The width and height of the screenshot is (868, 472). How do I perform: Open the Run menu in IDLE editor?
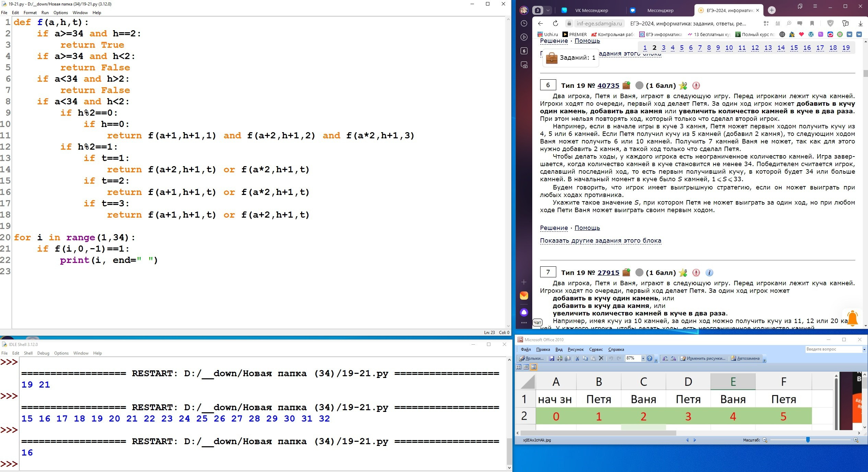click(45, 13)
